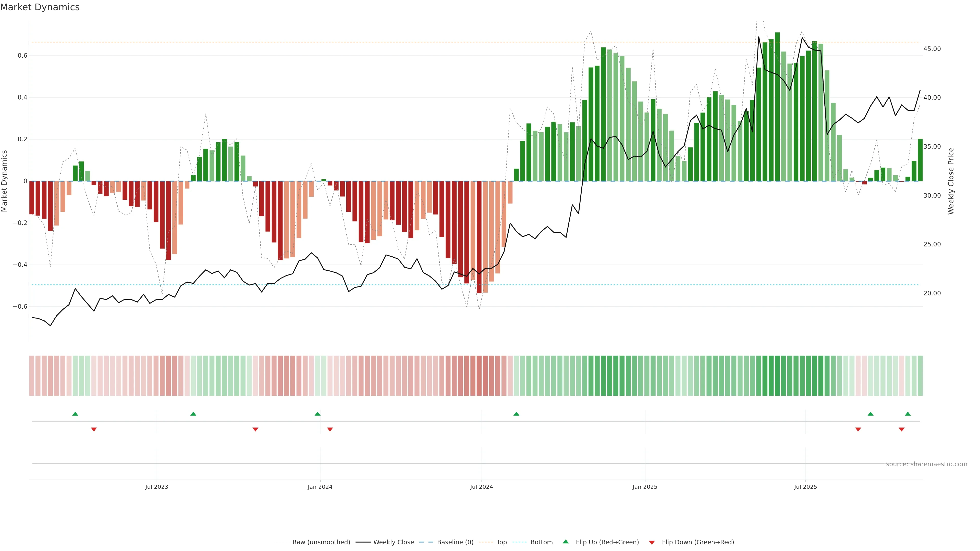Click the last red flip-down marker on the right

coord(901,429)
